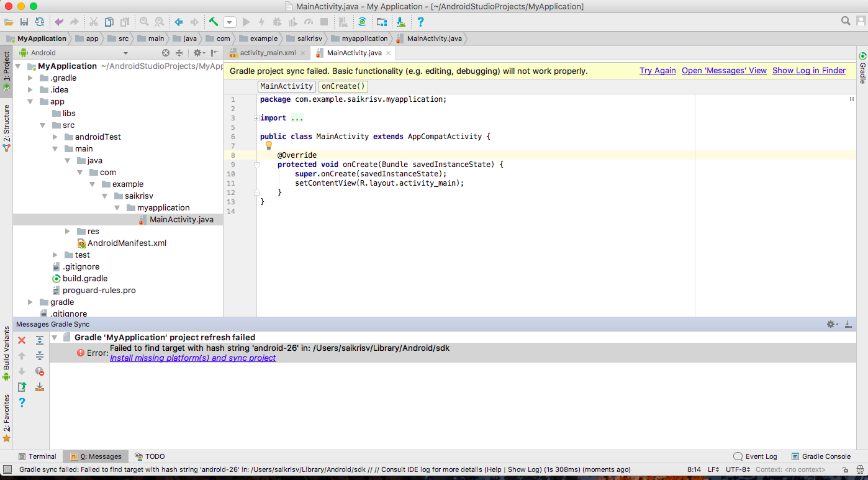Image resolution: width=868 pixels, height=480 pixels.
Task: Undo with the purple back arrow
Action: point(59,22)
